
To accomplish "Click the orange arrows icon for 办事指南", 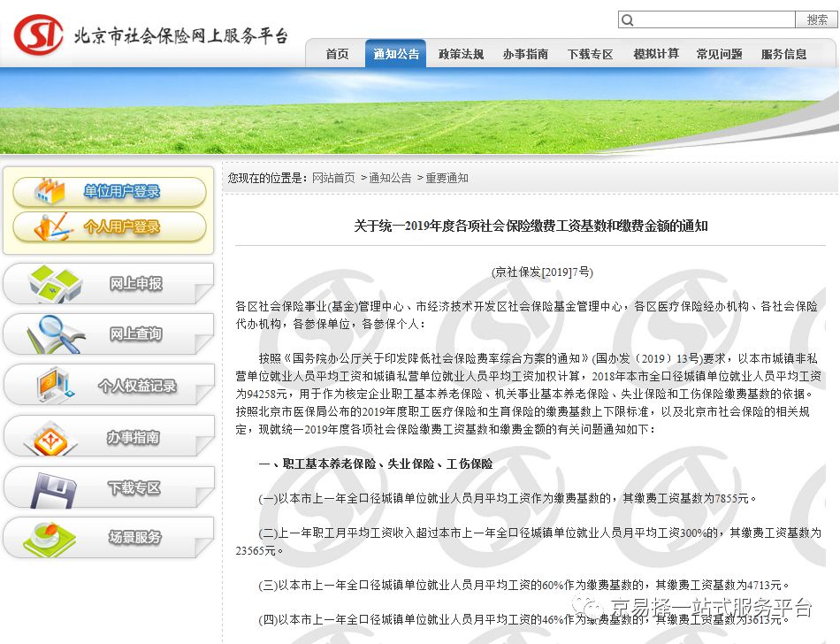I will pos(50,438).
